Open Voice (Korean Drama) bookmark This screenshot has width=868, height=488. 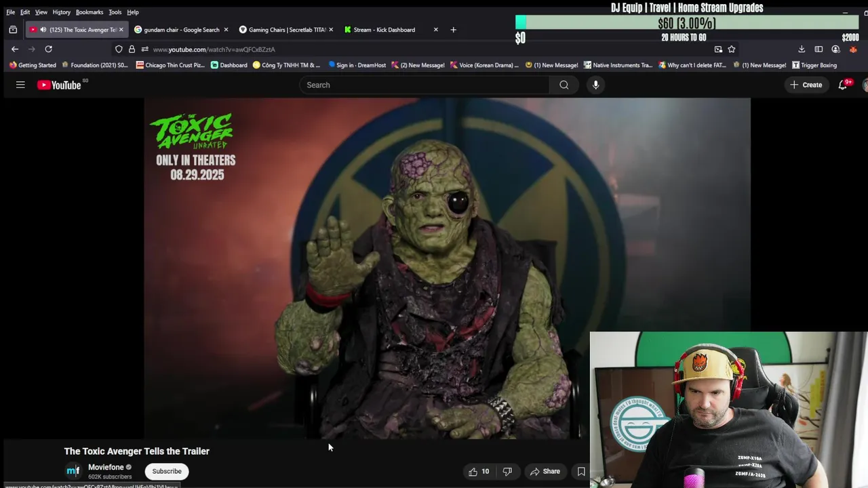pos(484,65)
